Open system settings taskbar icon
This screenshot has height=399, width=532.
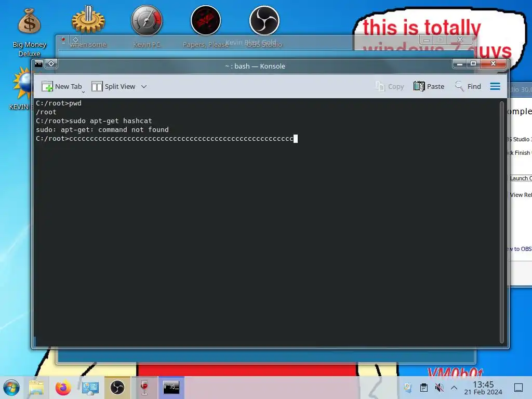[90, 388]
